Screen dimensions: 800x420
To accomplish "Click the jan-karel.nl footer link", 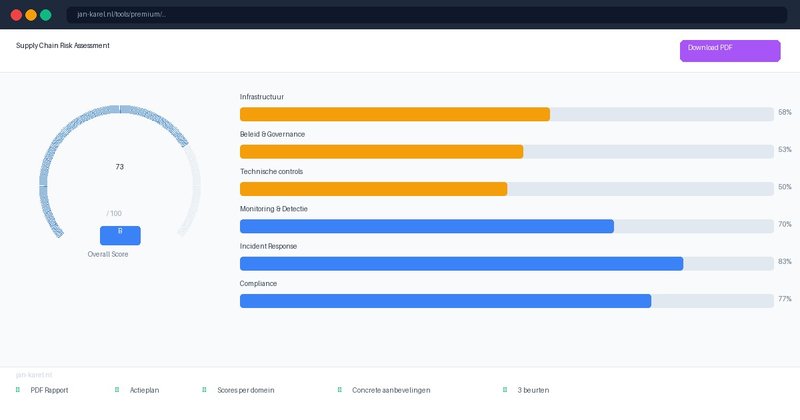I will click(x=34, y=374).
